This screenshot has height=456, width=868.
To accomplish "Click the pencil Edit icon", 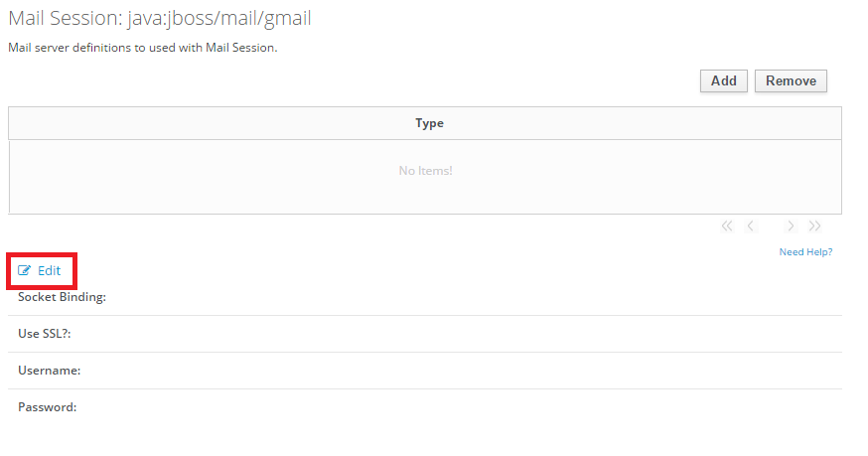I will pyautogui.click(x=25, y=270).
